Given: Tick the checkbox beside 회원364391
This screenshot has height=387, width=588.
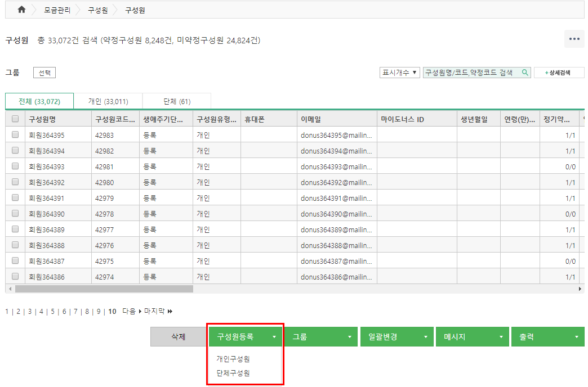Looking at the screenshot, I should coord(15,197).
